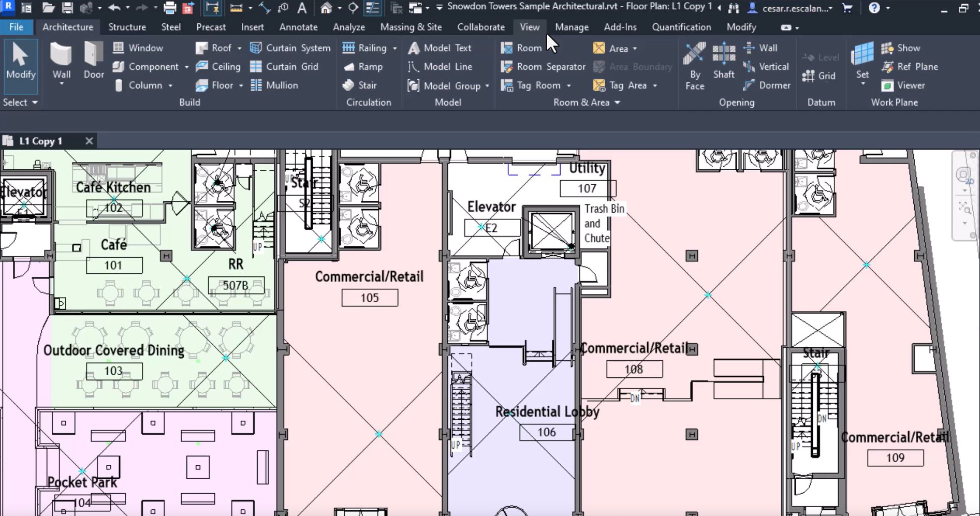Open the Manage ribbon tab
Image resolution: width=980 pixels, height=516 pixels.
pyautogui.click(x=572, y=27)
